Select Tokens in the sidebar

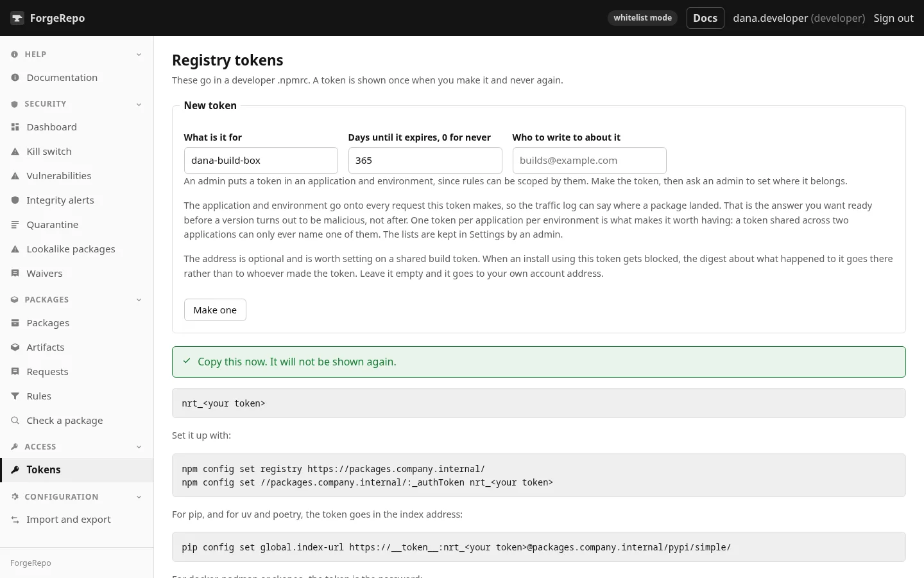tap(77, 470)
